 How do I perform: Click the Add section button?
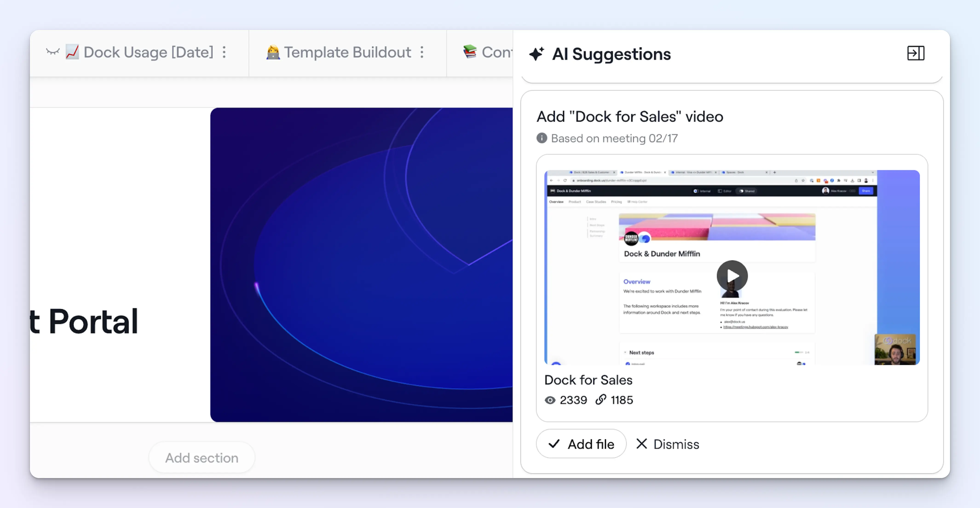[x=202, y=458]
